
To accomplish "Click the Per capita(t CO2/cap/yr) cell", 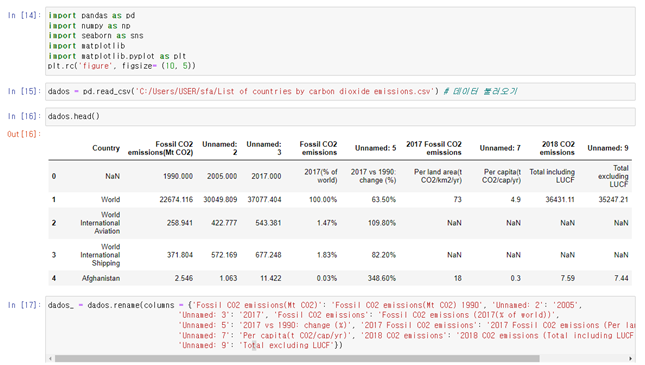I will click(501, 176).
